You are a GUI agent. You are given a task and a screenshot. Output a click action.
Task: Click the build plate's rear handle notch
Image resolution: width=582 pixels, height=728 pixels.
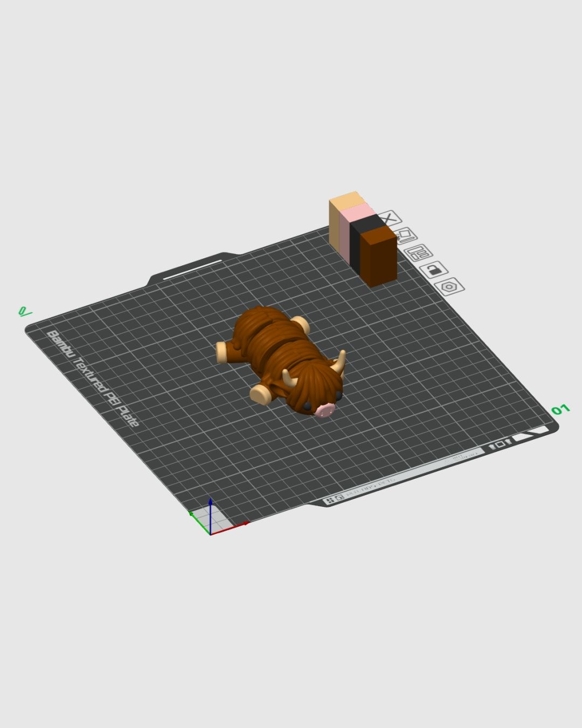tap(192, 270)
